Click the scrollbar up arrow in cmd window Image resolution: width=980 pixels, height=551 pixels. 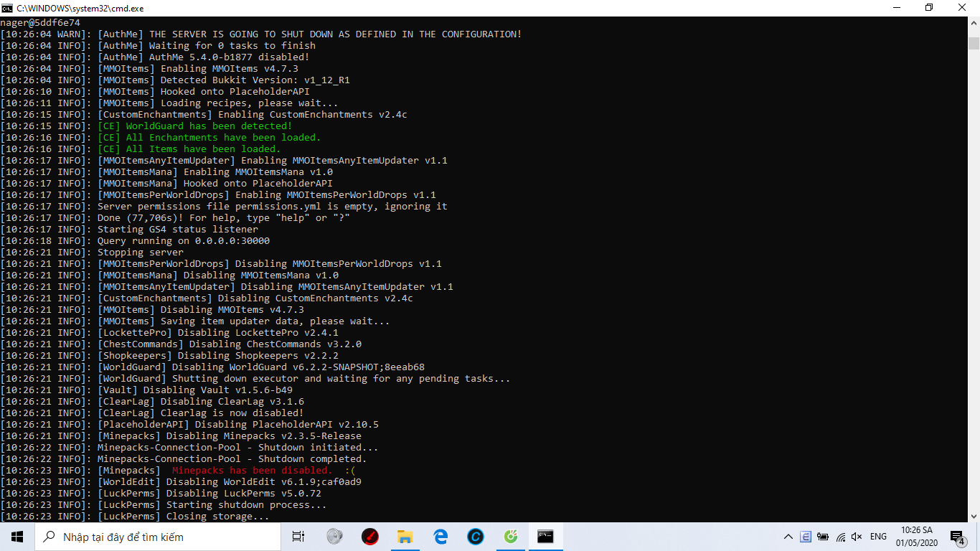click(974, 24)
